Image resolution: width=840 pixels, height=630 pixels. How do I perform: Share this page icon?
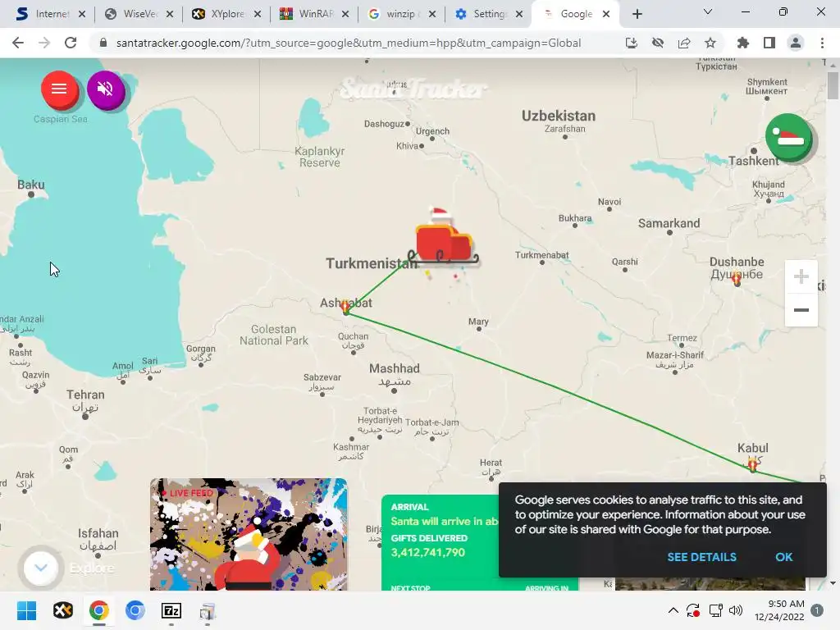click(684, 43)
